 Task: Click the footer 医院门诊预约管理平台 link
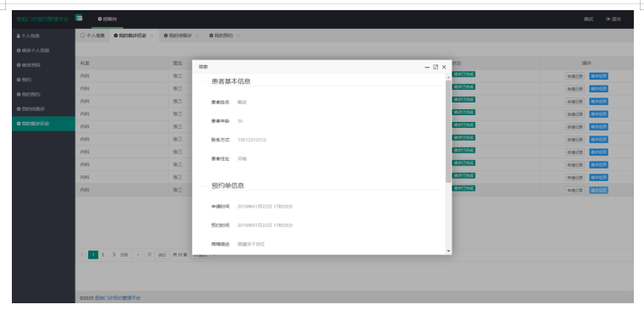[118, 297]
